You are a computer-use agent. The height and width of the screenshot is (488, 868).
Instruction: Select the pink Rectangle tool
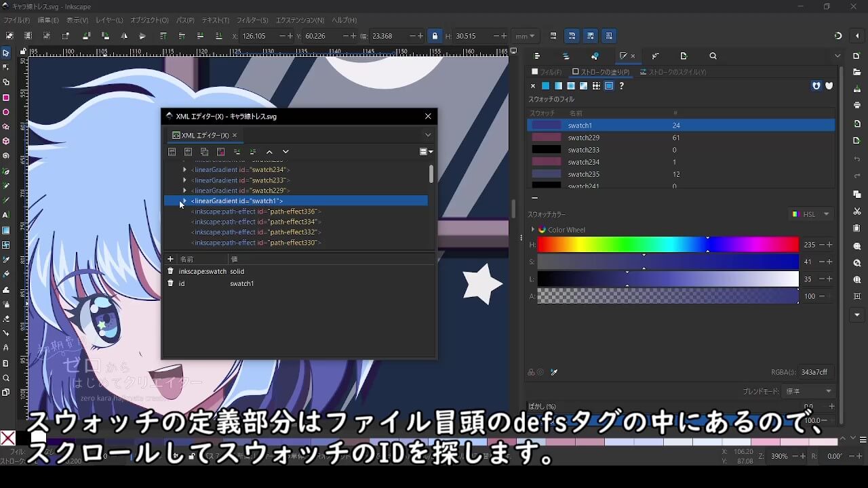[x=6, y=98]
